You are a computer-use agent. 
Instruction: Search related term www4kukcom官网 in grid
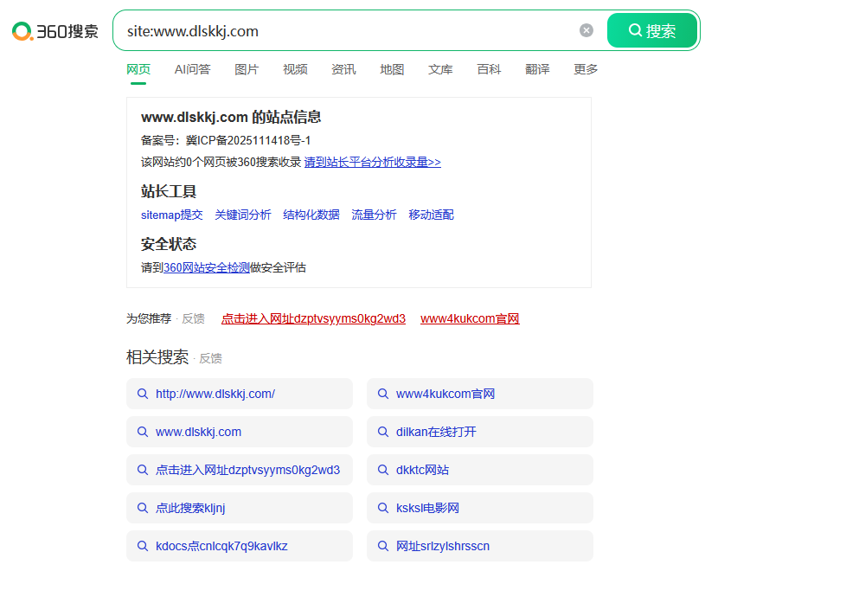(480, 394)
